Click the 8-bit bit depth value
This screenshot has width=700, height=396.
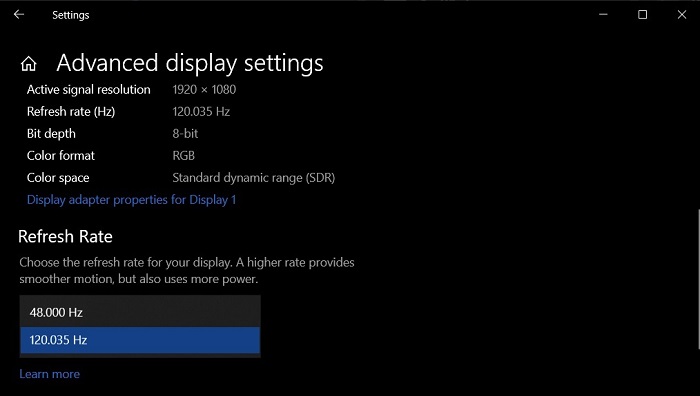(x=185, y=133)
